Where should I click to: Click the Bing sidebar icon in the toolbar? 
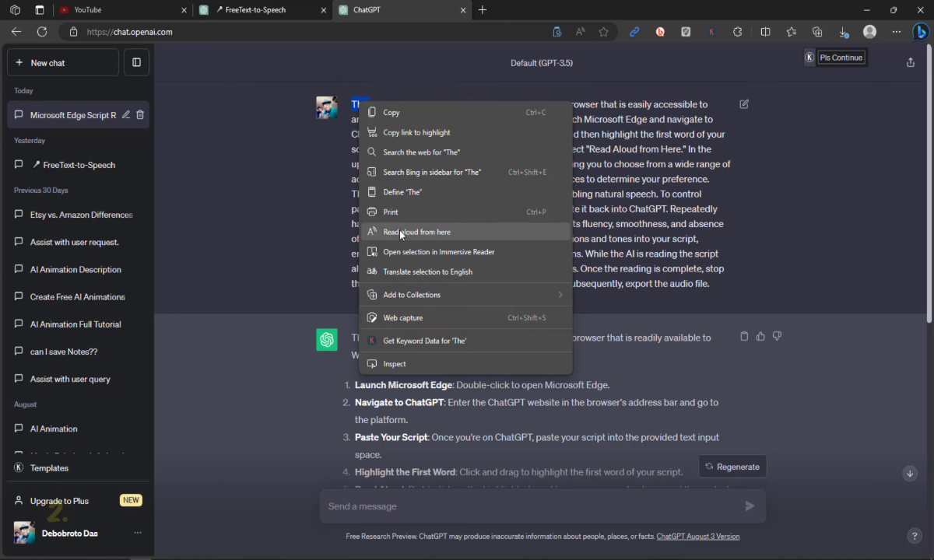click(x=920, y=32)
